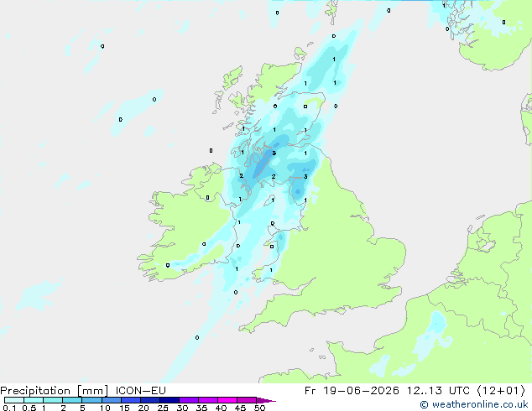The image size is (532, 411).
Task: Click the 0.1–0.5 mm legend color swatch
Action: [14, 400]
